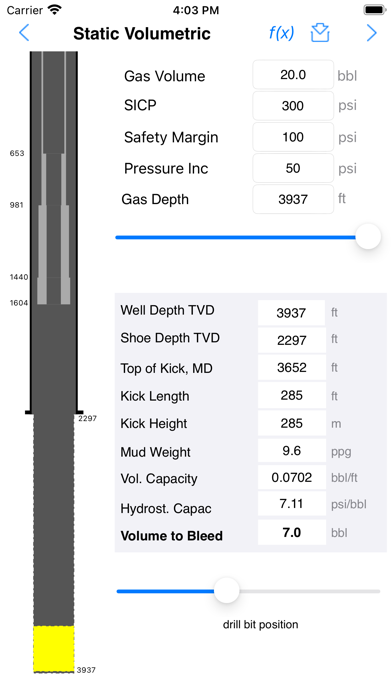Edit the SICP value field
Image resolution: width=392 pixels, height=696 pixels.
pos(293,106)
